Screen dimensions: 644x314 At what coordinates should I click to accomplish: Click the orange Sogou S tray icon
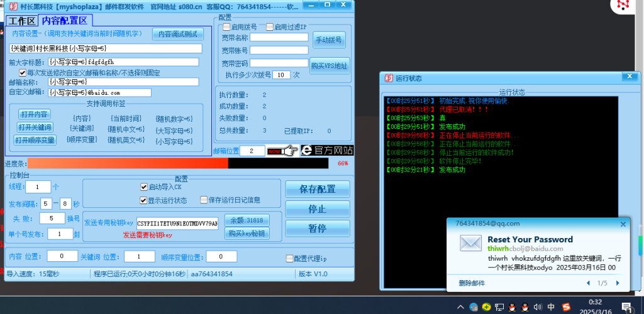pos(567,306)
